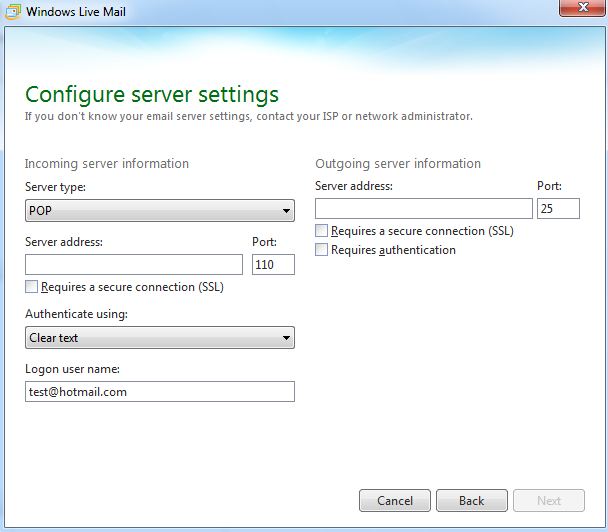Click the Cancel button
Screen dimensions: 608x532
coord(395,501)
